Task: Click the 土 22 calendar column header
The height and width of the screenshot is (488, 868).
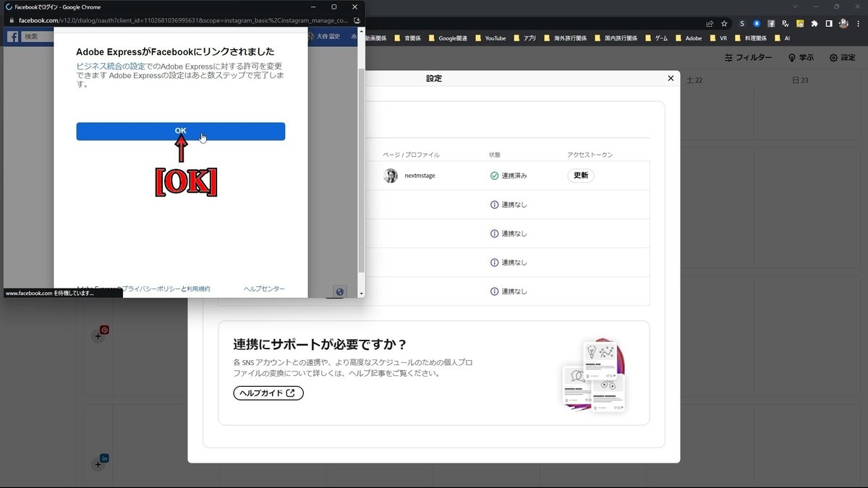Action: (694, 80)
